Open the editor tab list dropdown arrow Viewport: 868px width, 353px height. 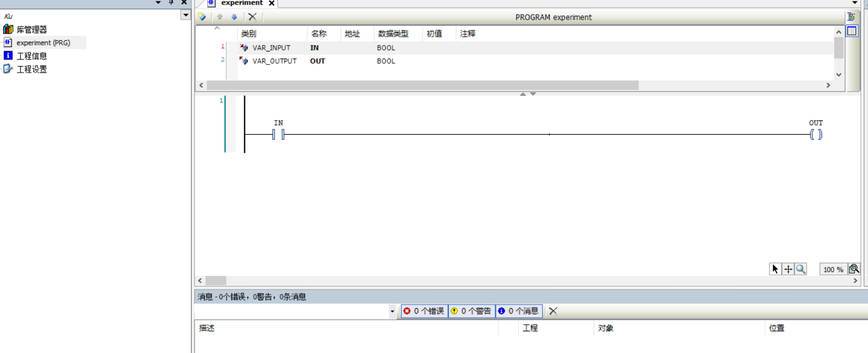(x=855, y=3)
